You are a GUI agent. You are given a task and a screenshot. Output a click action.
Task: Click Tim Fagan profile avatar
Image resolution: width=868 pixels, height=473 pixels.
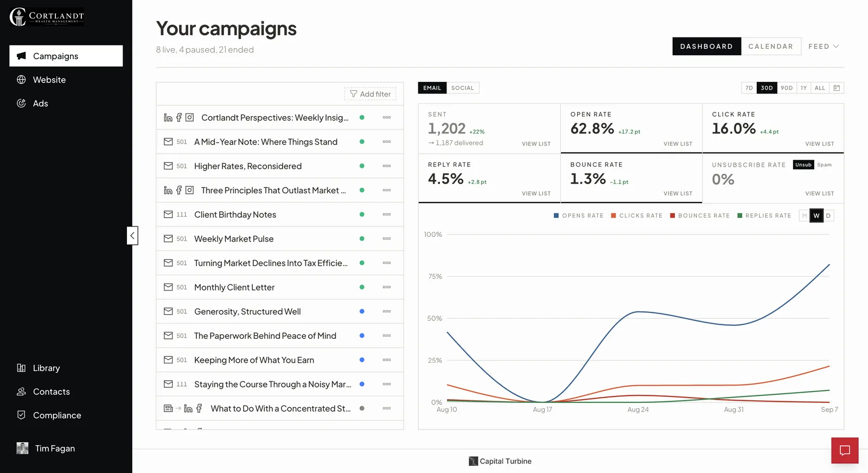(22, 448)
